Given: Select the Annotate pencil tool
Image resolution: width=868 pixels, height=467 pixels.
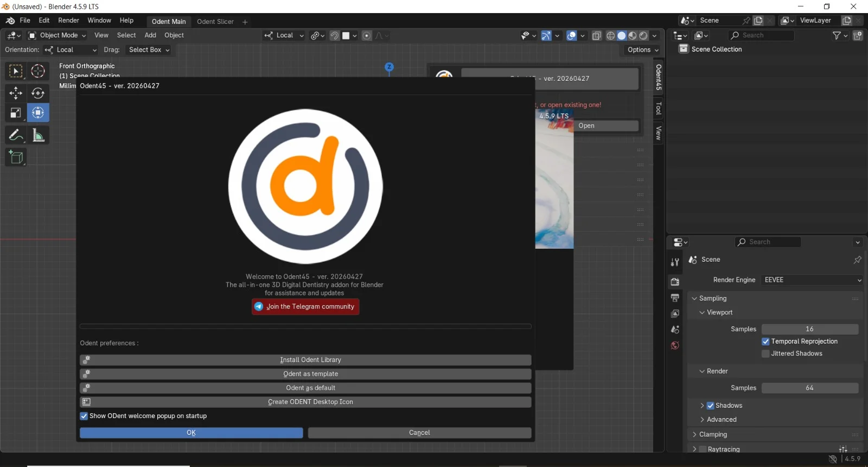Looking at the screenshot, I should point(16,135).
